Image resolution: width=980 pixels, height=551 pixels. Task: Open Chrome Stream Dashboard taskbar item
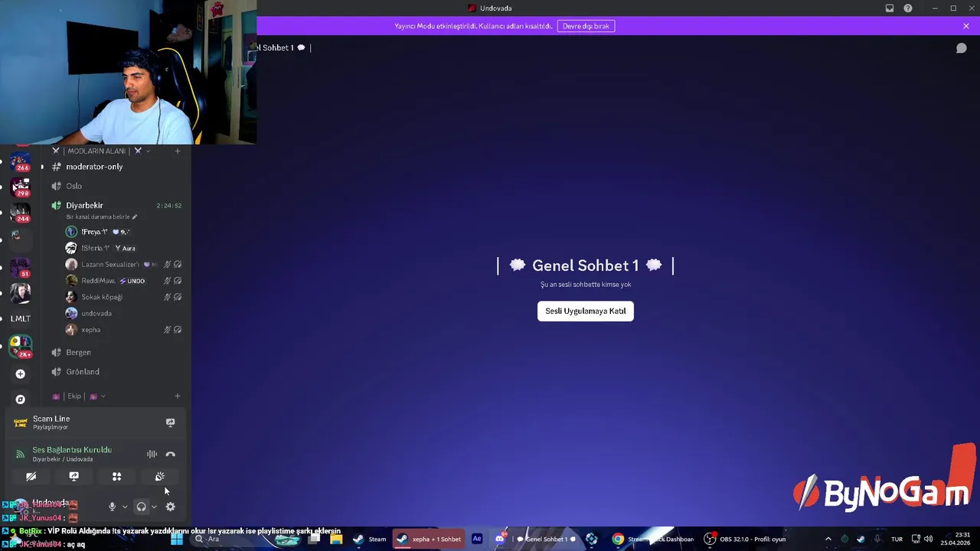(x=652, y=539)
